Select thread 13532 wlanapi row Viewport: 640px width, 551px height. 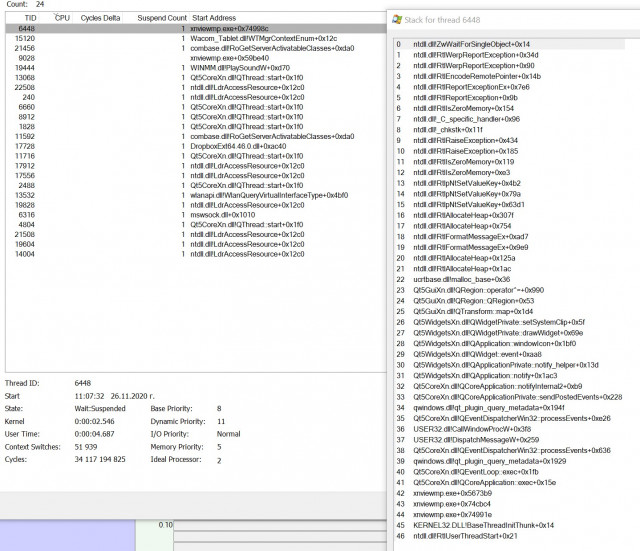pyautogui.click(x=196, y=195)
